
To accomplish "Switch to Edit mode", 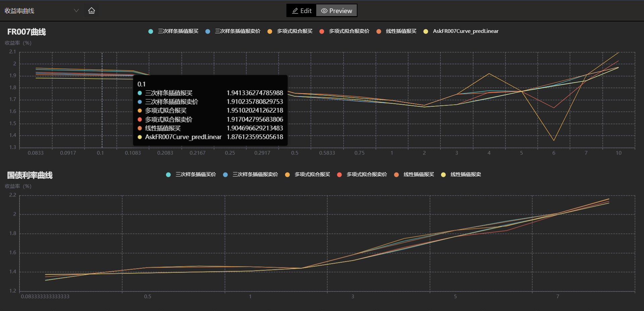I will (x=302, y=11).
